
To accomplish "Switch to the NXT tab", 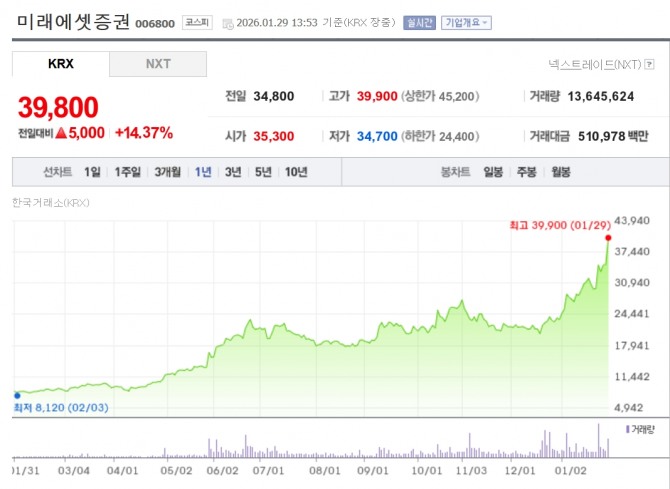I will pyautogui.click(x=158, y=64).
